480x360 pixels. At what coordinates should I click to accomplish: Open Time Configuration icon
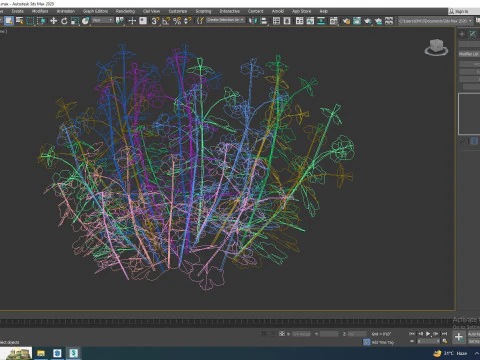tap(445, 341)
